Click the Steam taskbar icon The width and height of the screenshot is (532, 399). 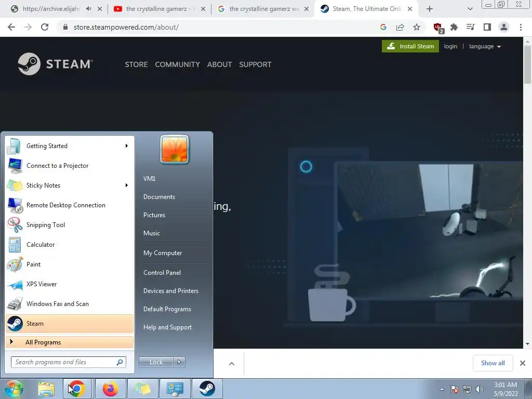point(207,389)
